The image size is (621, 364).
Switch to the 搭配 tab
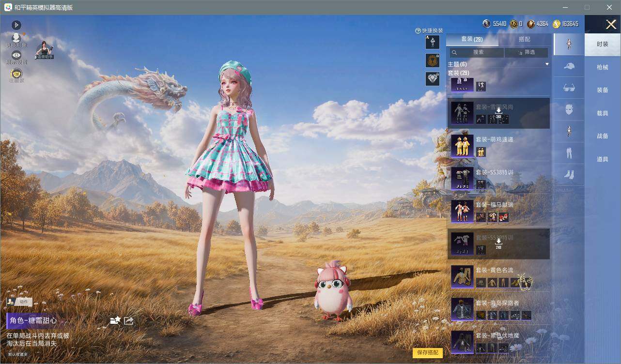(525, 39)
